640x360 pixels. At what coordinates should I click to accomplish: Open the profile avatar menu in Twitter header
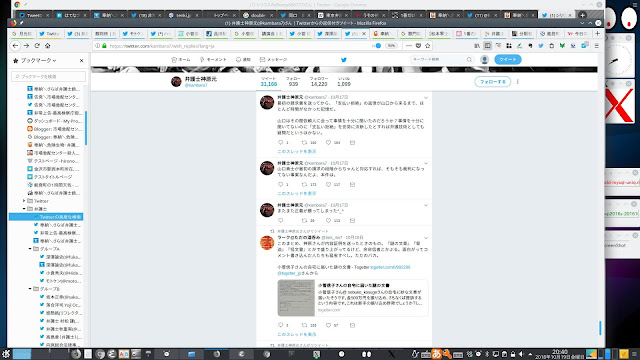pos(484,60)
